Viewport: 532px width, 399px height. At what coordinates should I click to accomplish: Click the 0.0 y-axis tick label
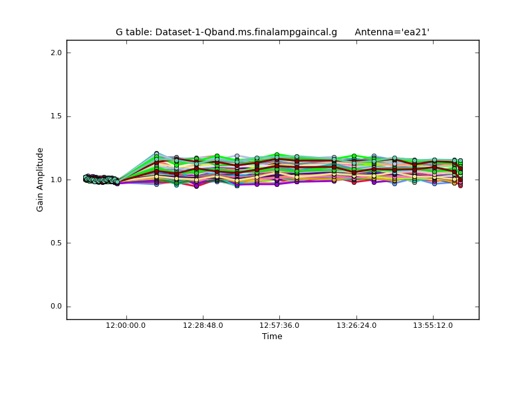pos(57,307)
